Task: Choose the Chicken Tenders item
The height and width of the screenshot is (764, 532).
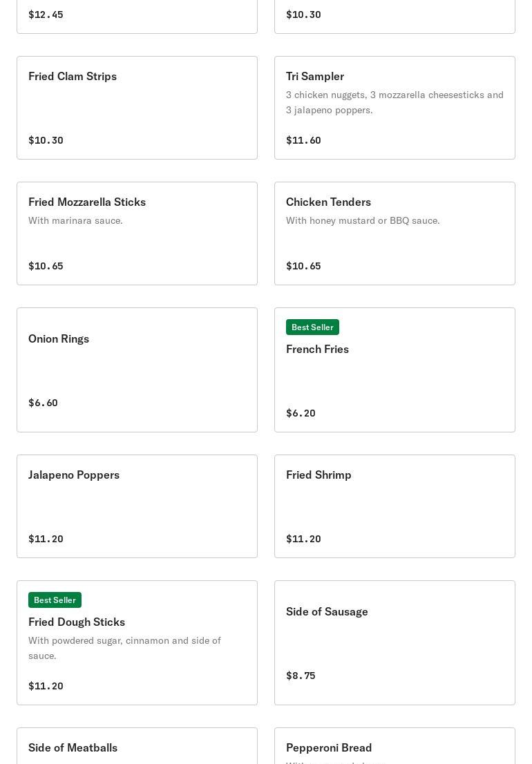Action: tap(395, 233)
